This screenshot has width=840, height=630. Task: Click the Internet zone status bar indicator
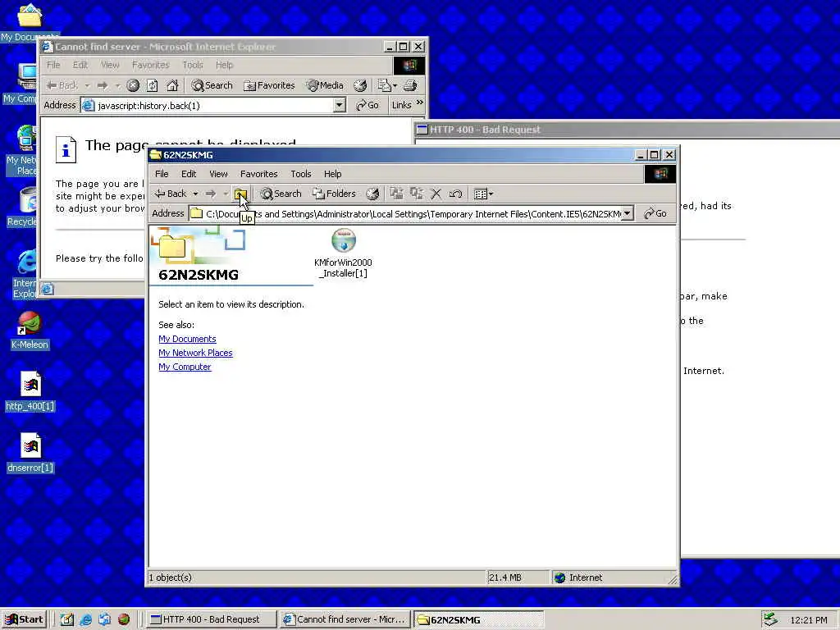tap(578, 577)
